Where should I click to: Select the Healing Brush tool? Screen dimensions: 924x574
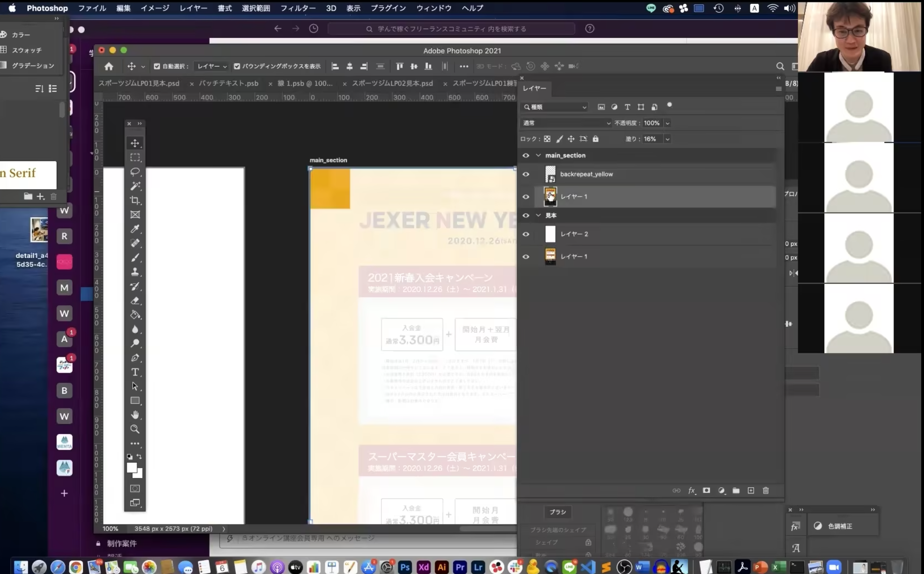[135, 243]
